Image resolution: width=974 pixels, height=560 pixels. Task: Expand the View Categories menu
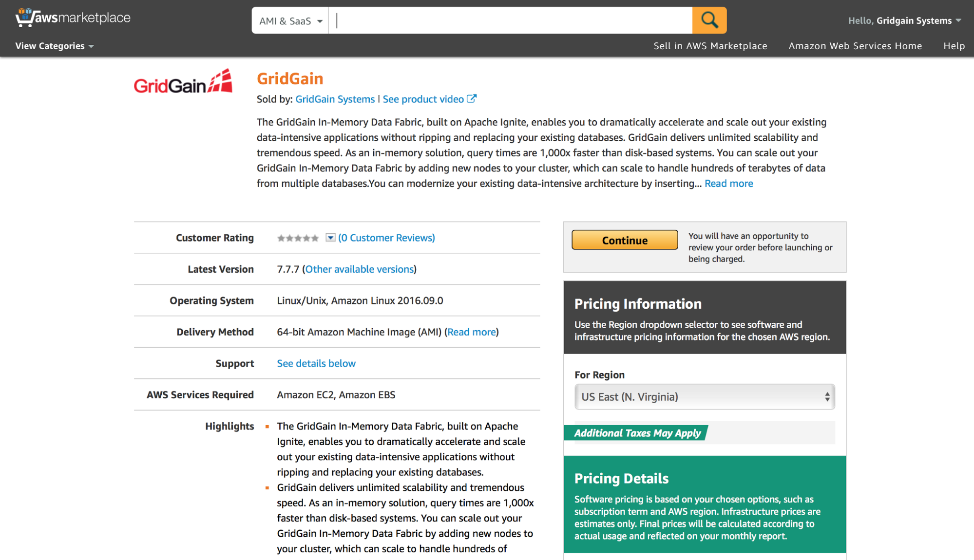coord(54,46)
